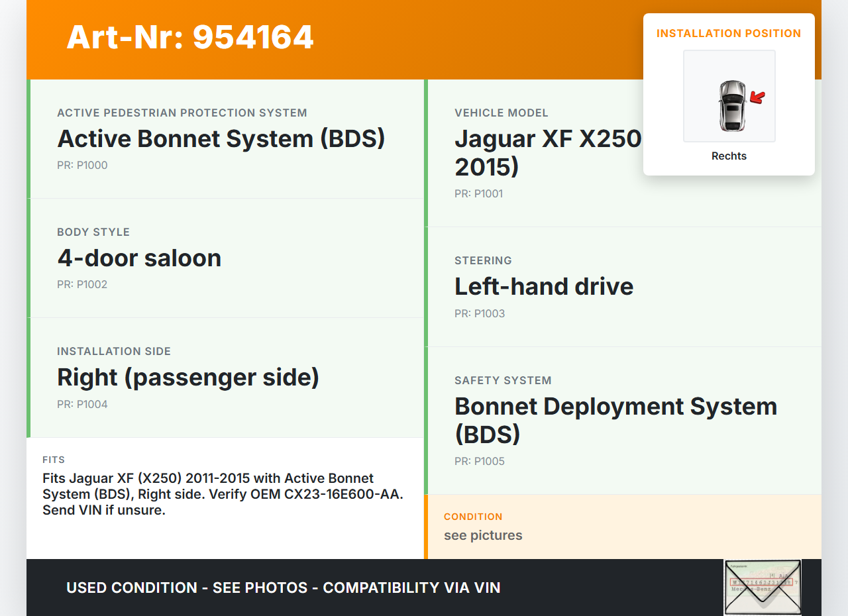Screen dimensions: 848x616
Task: Click the PR: P1004 code
Action: (82, 405)
